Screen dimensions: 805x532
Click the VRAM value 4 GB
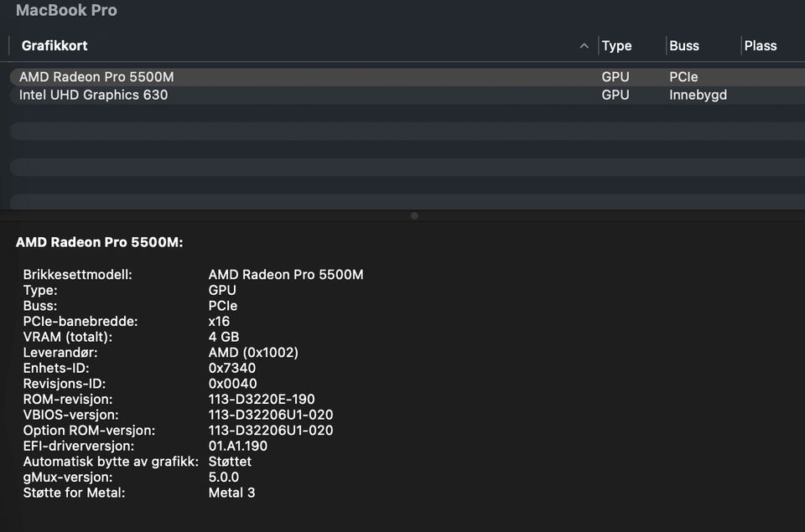(224, 337)
